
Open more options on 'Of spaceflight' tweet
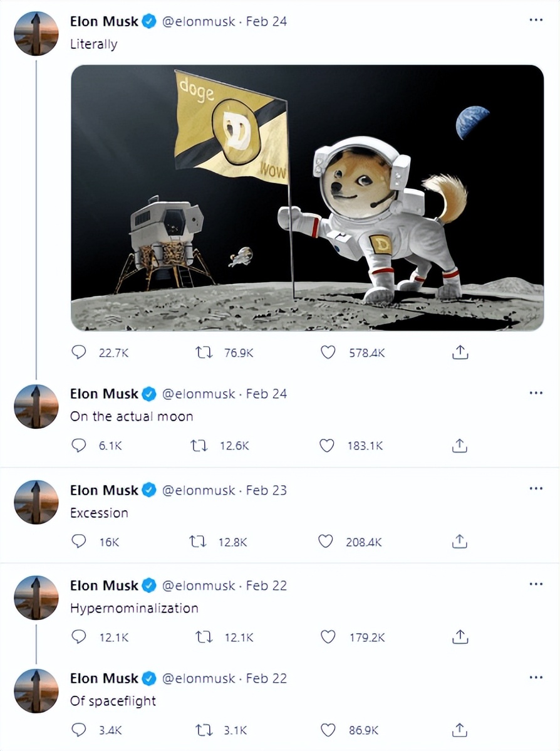(x=536, y=678)
